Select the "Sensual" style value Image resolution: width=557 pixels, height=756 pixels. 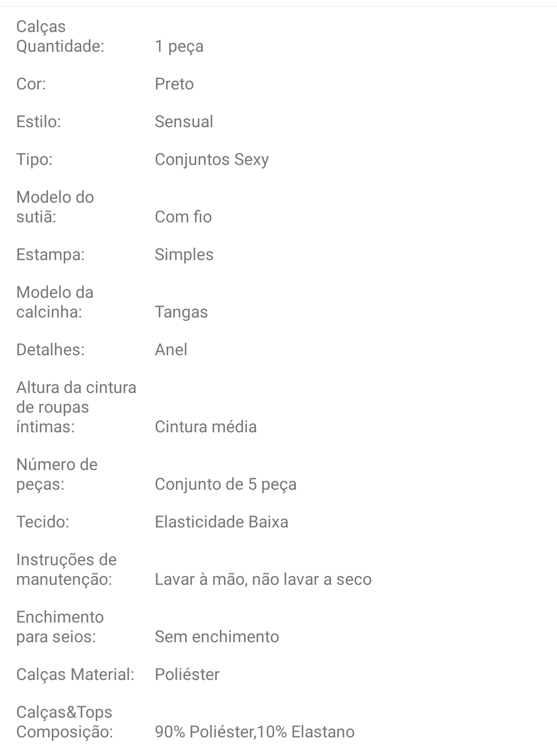coord(184,122)
